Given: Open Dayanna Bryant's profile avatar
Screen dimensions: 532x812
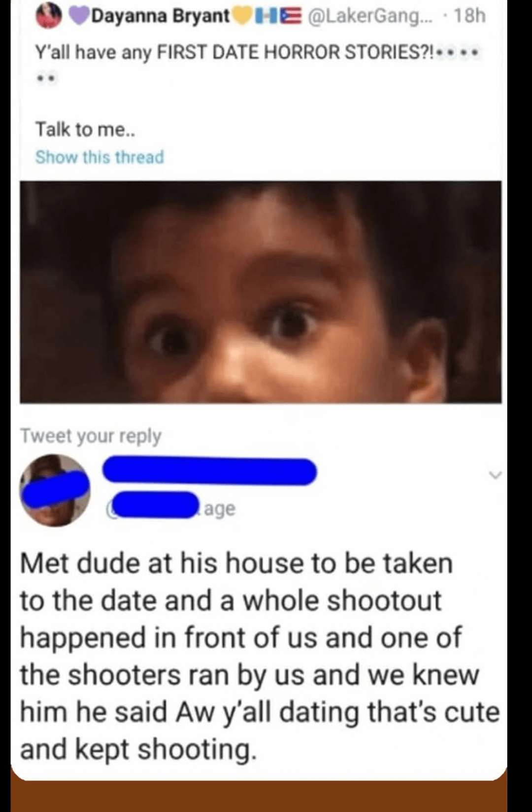Looking at the screenshot, I should pos(49,16).
